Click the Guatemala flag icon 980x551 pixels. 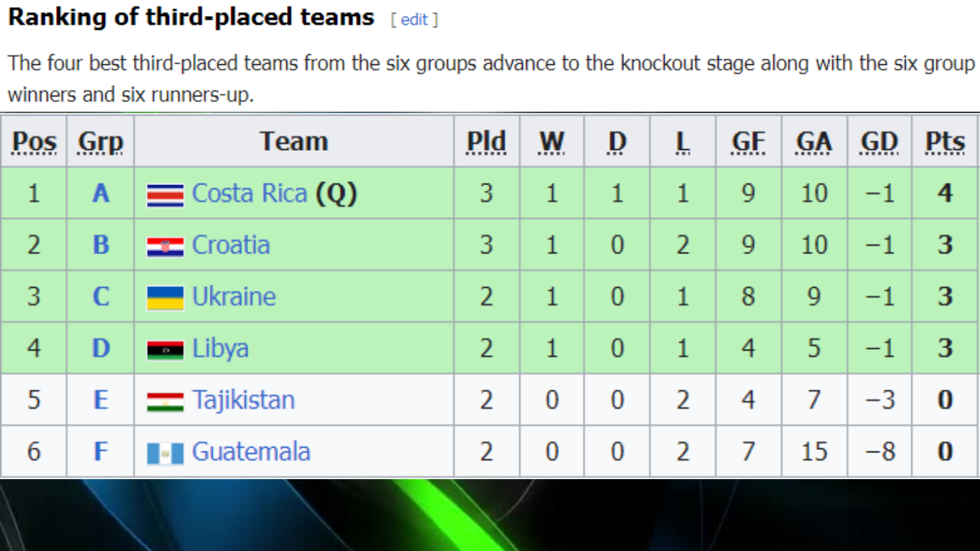(x=165, y=453)
